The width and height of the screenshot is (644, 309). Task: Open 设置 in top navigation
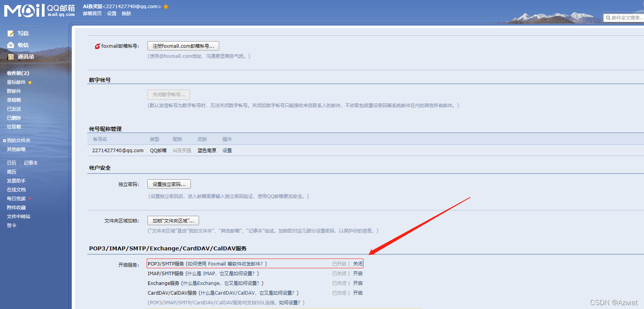[x=112, y=14]
